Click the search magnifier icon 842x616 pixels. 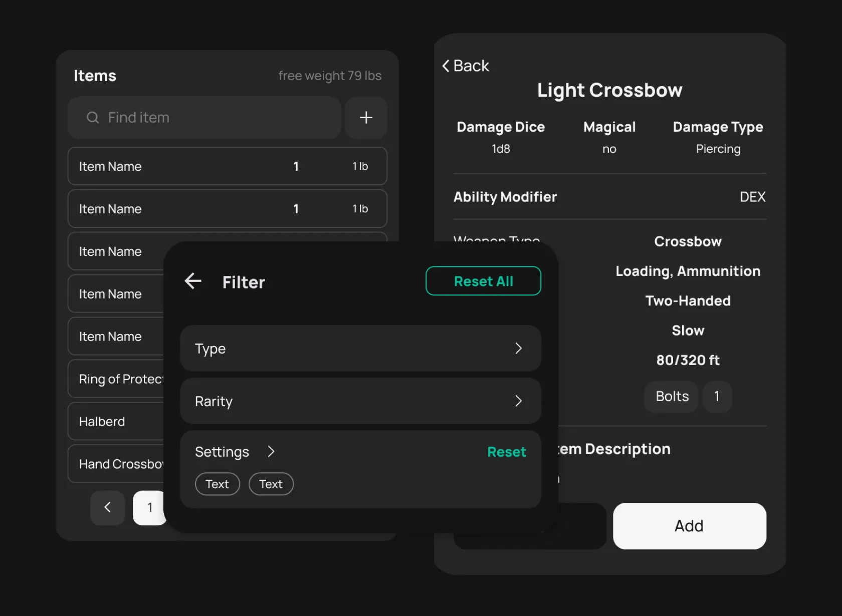click(x=93, y=118)
